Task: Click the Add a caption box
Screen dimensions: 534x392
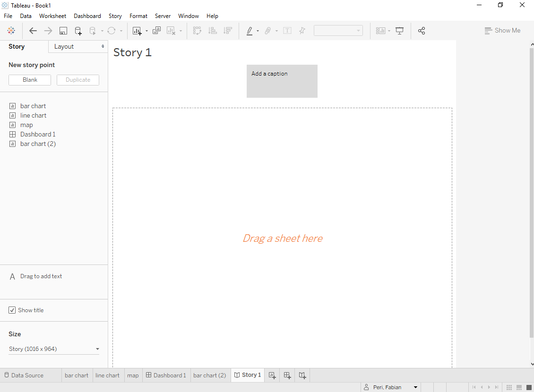Action: pos(282,81)
